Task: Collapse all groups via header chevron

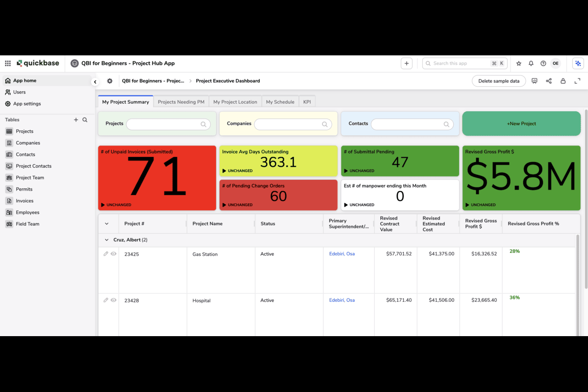Action: point(107,224)
